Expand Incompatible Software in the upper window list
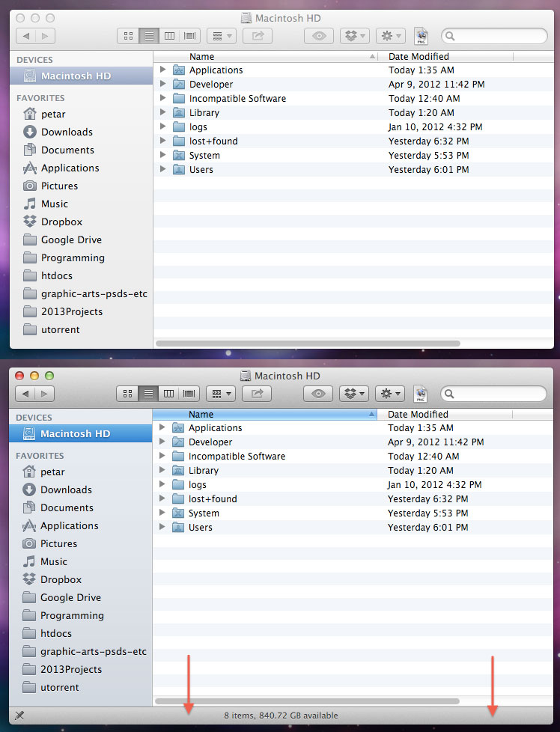The image size is (560, 732). (163, 98)
